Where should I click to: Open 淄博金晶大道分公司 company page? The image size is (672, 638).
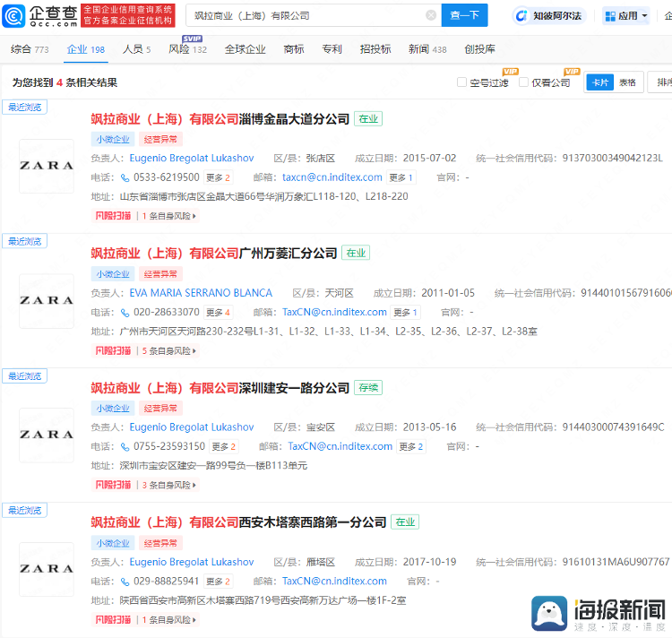pyautogui.click(x=220, y=118)
